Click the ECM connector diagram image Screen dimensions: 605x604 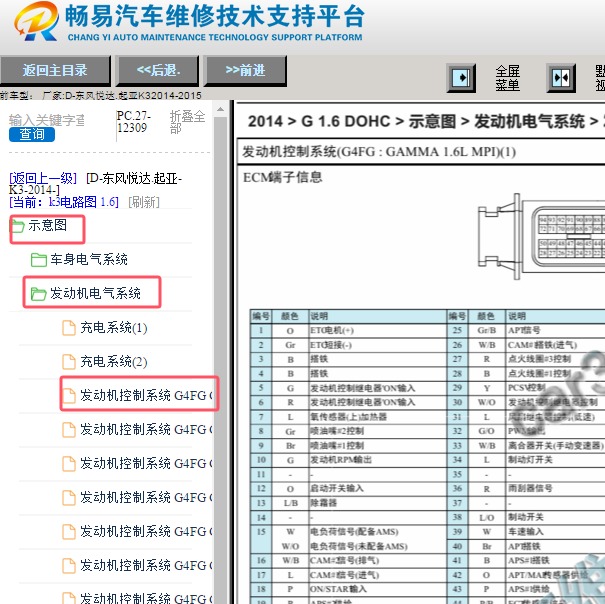541,236
